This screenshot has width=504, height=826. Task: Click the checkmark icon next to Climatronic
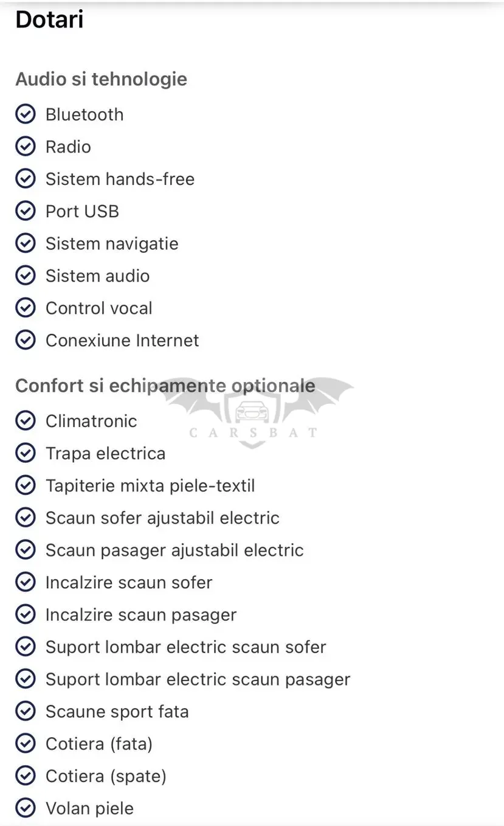(26, 421)
